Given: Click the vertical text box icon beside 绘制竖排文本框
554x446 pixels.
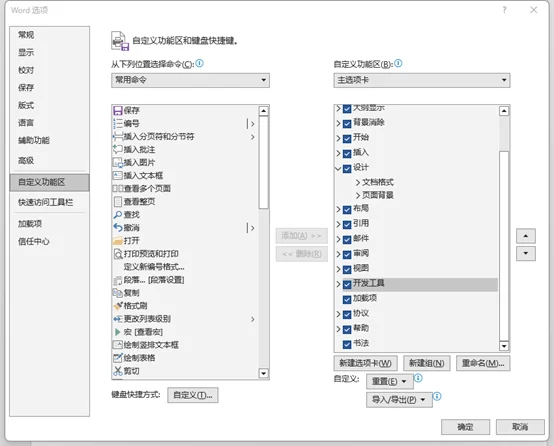Looking at the screenshot, I should [118, 345].
